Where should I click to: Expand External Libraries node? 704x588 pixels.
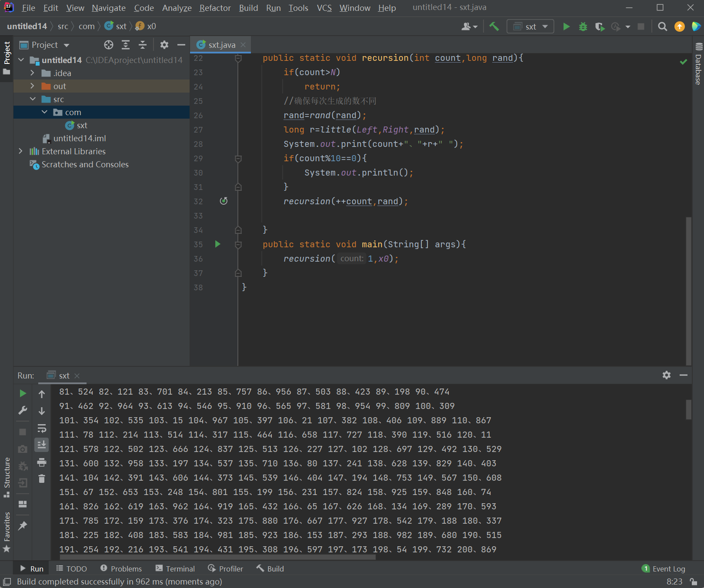point(20,151)
